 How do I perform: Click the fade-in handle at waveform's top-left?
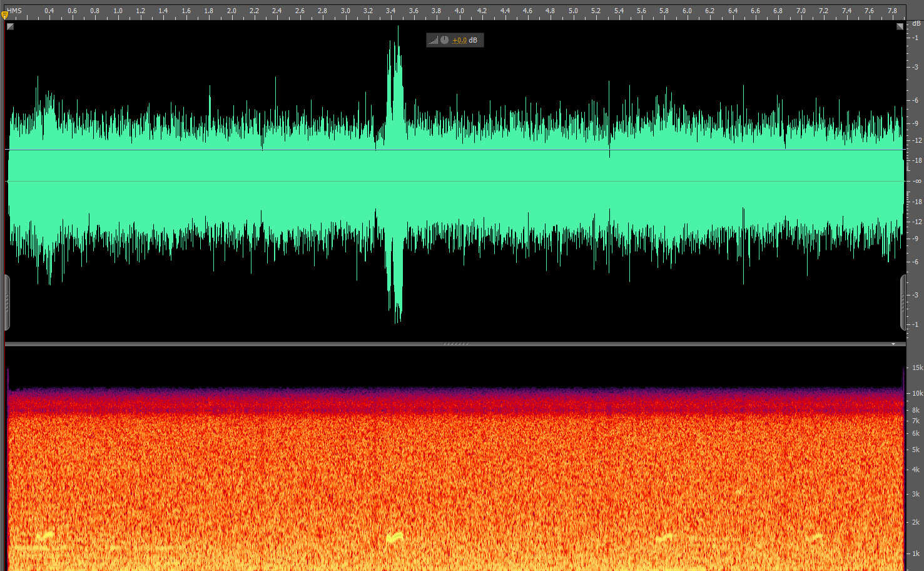(10, 27)
